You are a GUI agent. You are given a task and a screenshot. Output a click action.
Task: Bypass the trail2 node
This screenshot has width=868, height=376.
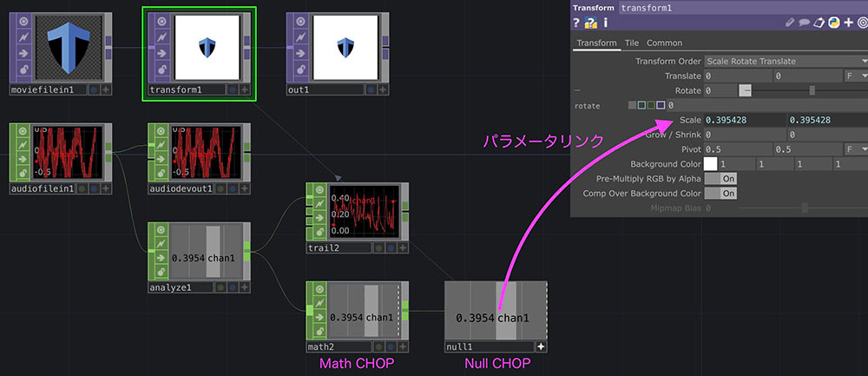[x=319, y=218]
